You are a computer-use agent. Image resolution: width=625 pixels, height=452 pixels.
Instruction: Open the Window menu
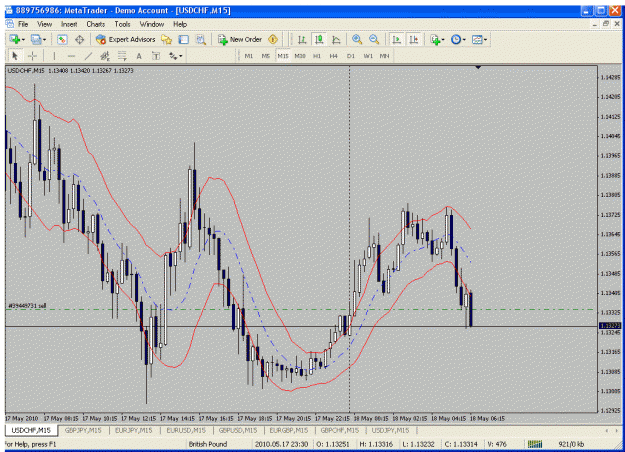pyautogui.click(x=152, y=24)
